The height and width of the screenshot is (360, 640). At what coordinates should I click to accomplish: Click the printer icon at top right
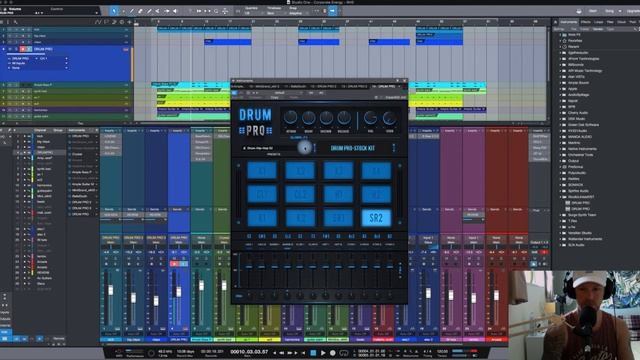[x=579, y=11]
